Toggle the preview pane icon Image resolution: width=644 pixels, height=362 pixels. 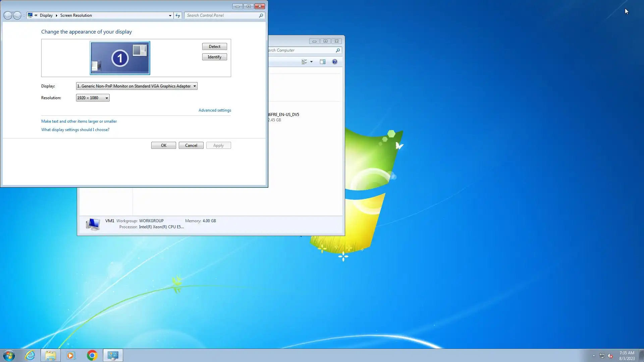click(x=323, y=62)
